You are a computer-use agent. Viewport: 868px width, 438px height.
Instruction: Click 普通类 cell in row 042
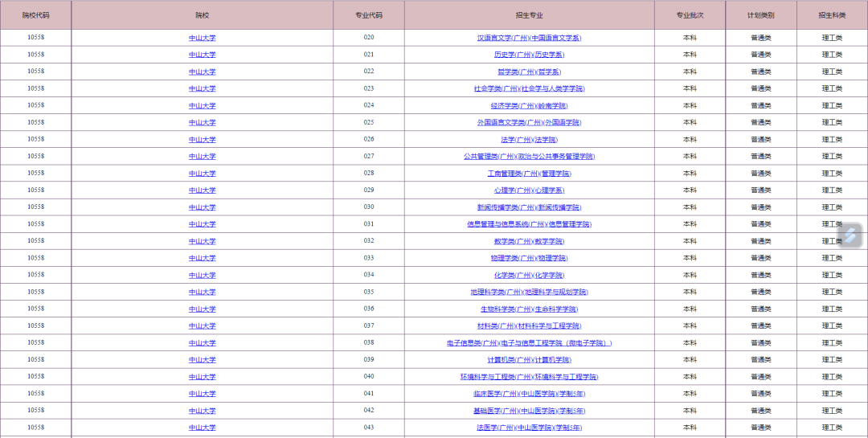pyautogui.click(x=761, y=411)
